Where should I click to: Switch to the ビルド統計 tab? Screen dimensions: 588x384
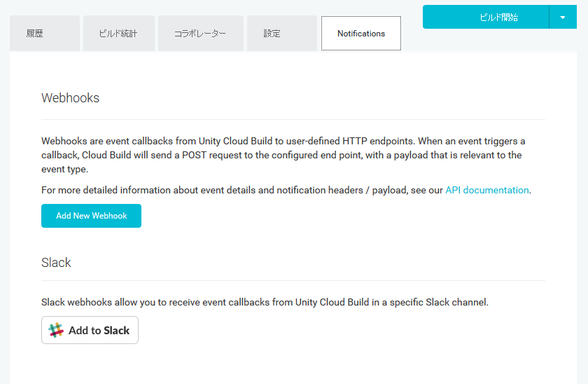point(119,34)
